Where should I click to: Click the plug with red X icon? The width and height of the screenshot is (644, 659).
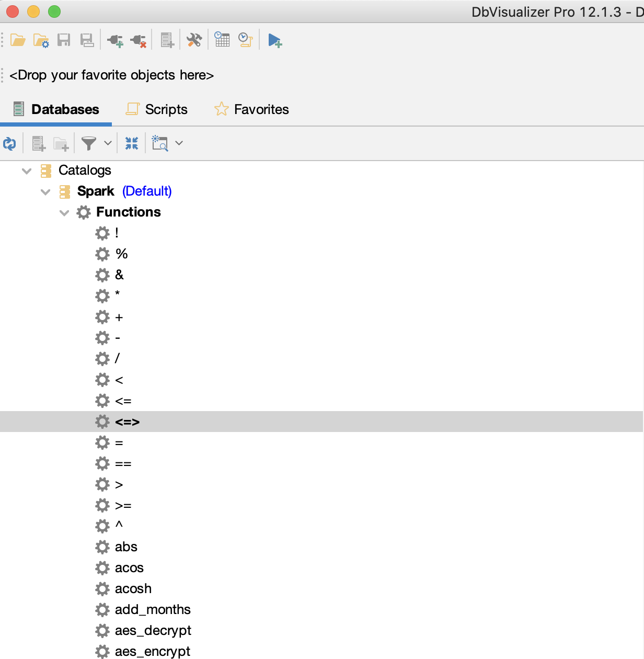(138, 40)
